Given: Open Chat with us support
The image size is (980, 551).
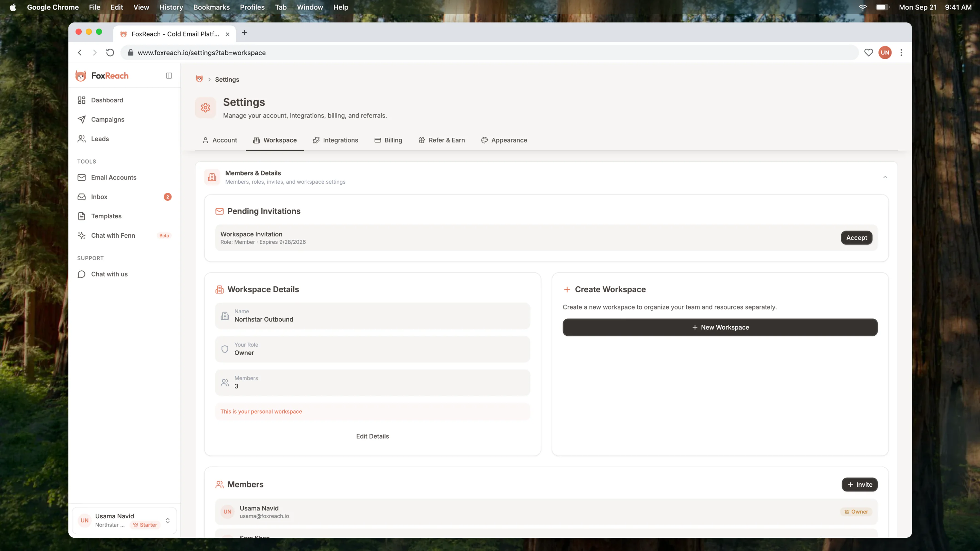Looking at the screenshot, I should click(x=125, y=274).
